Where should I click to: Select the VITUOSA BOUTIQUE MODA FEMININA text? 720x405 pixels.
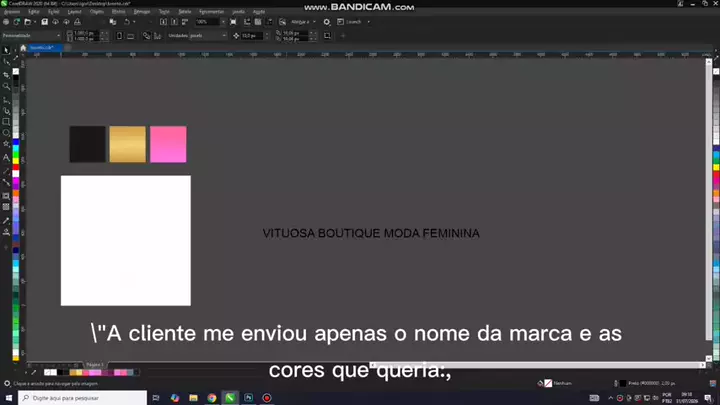pyautogui.click(x=371, y=233)
